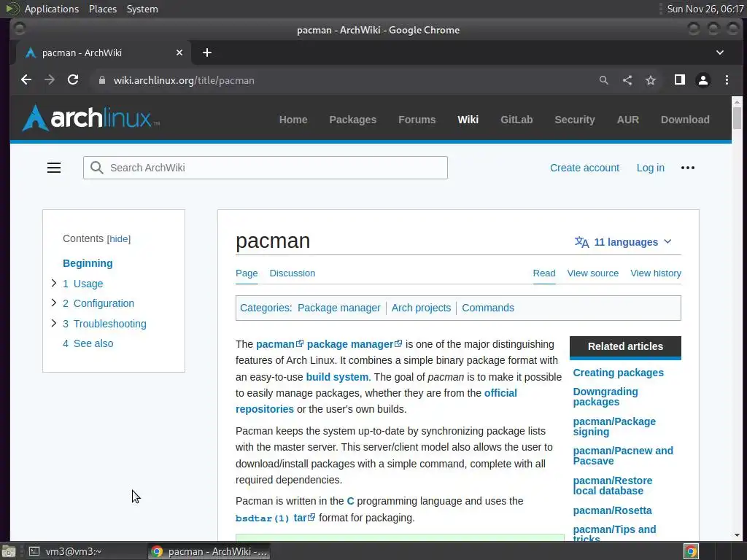This screenshot has height=560, width=747.
Task: Click the Applications menu logo icon
Action: pos(12,9)
